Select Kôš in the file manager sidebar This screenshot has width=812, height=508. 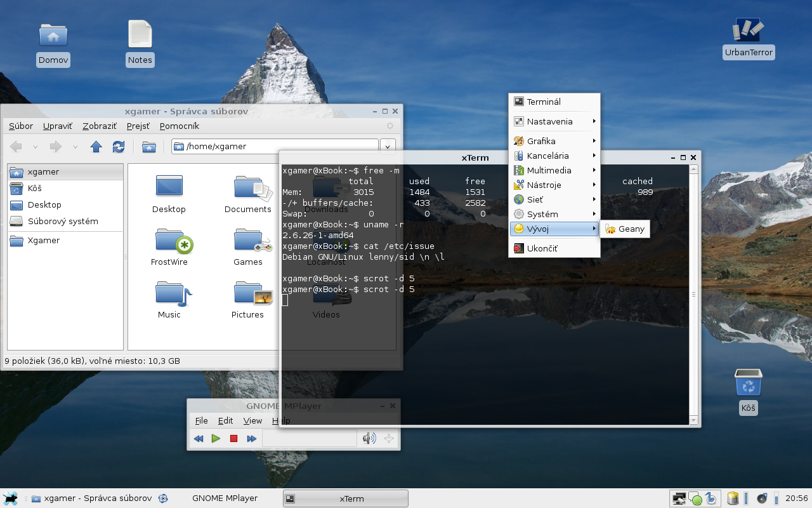coord(65,189)
